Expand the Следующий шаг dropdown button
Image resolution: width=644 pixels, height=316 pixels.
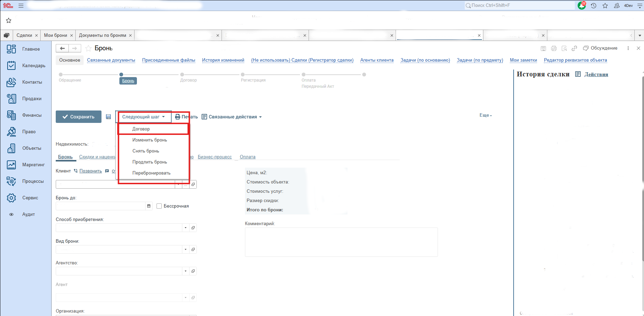[x=143, y=117]
